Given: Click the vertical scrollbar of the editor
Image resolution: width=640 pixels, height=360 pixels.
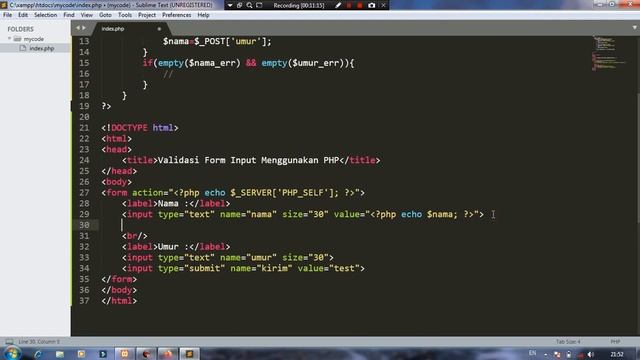Looking at the screenshot, I should (638, 158).
